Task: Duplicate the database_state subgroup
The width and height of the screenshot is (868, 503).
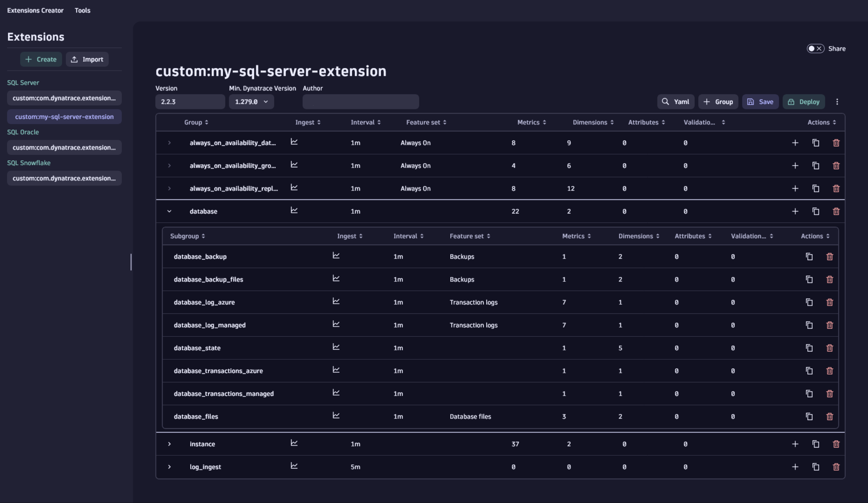Action: 809,348
